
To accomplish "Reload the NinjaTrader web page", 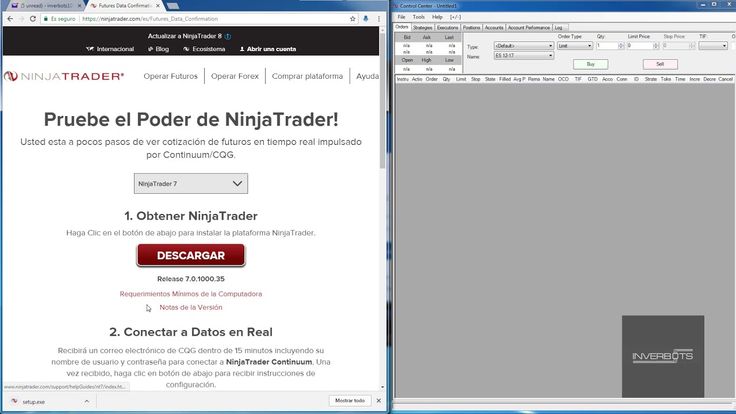I will [32, 19].
